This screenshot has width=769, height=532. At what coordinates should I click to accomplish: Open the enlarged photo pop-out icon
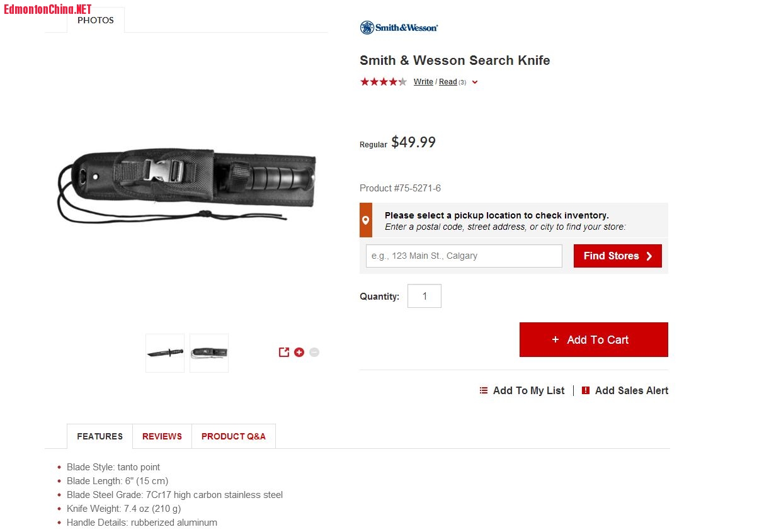click(284, 353)
